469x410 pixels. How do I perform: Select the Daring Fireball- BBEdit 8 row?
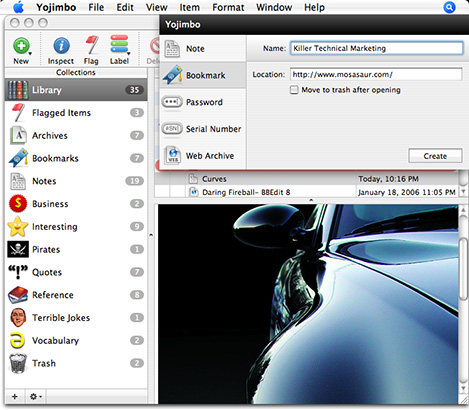click(307, 192)
